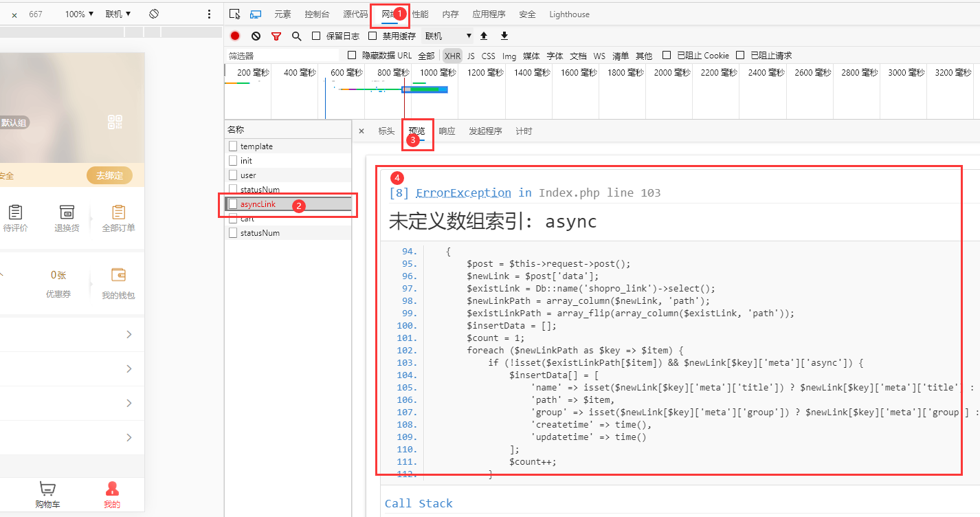Switch to the 应用程序 tab
Screen dimensions: 980x517
coord(489,14)
